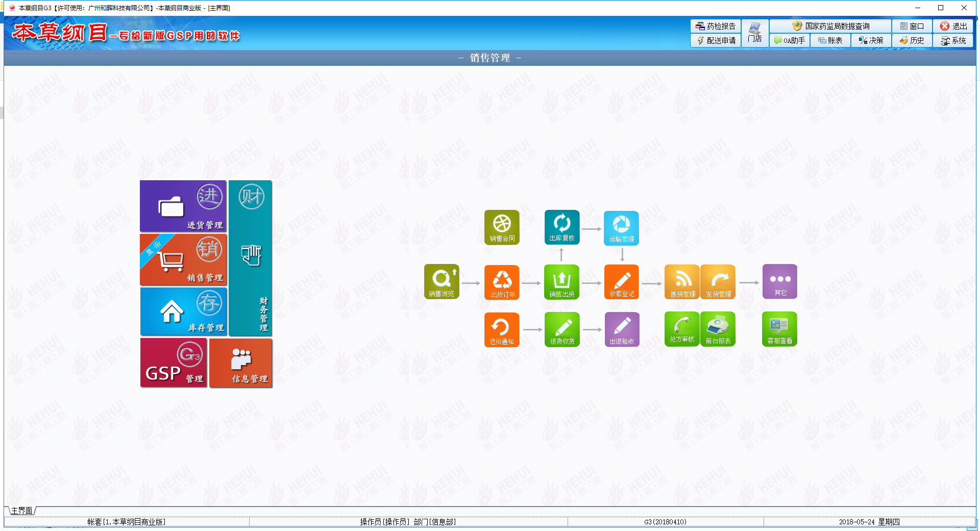Select the 库存管理 inventory management tile

coord(183,311)
